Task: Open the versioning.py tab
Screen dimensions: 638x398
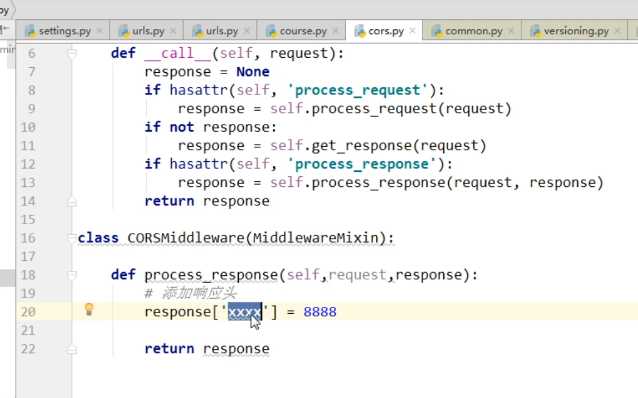Action: pyautogui.click(x=576, y=31)
